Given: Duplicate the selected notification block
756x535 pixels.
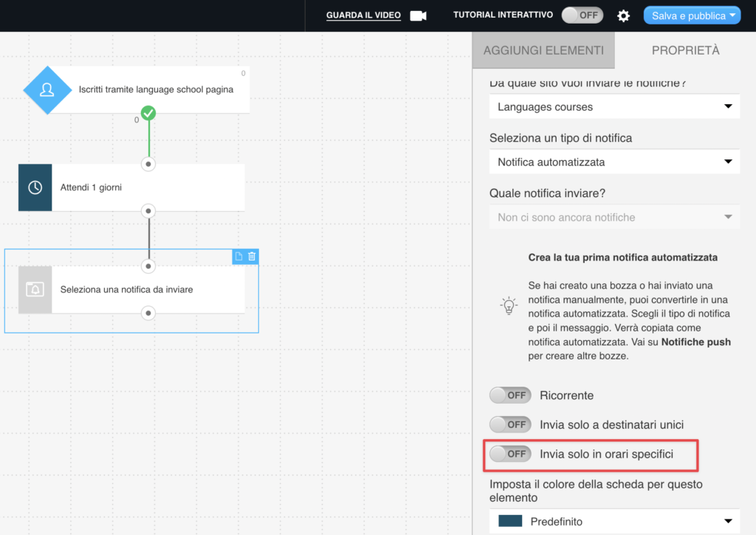Looking at the screenshot, I should [238, 256].
